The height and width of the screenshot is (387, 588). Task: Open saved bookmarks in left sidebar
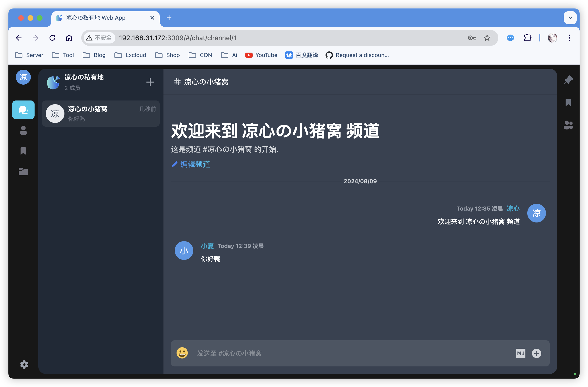point(23,151)
